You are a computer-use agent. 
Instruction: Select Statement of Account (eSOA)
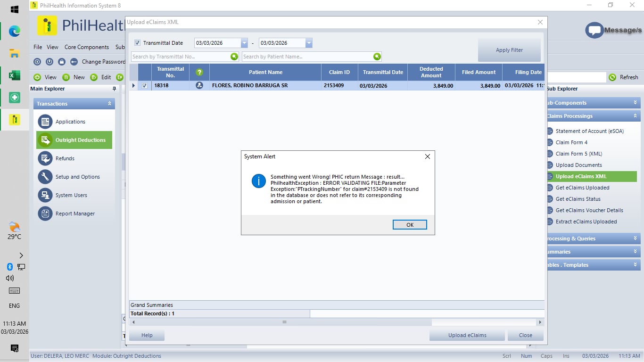click(x=589, y=131)
